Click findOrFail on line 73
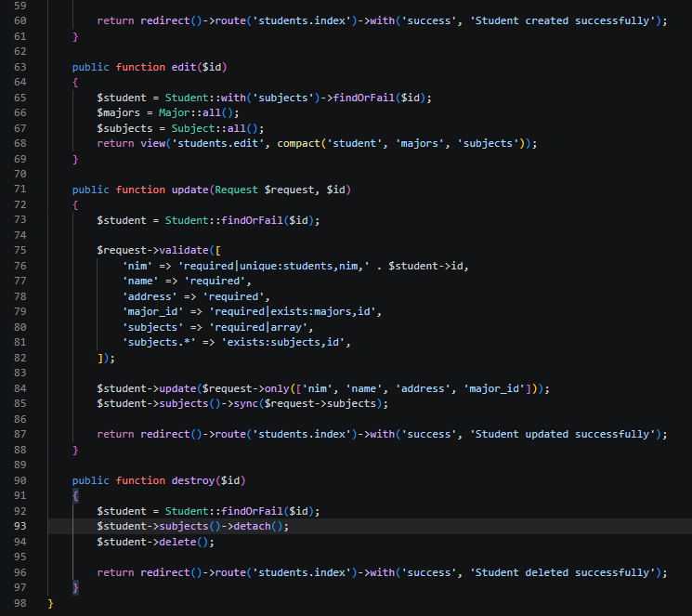 (x=252, y=220)
